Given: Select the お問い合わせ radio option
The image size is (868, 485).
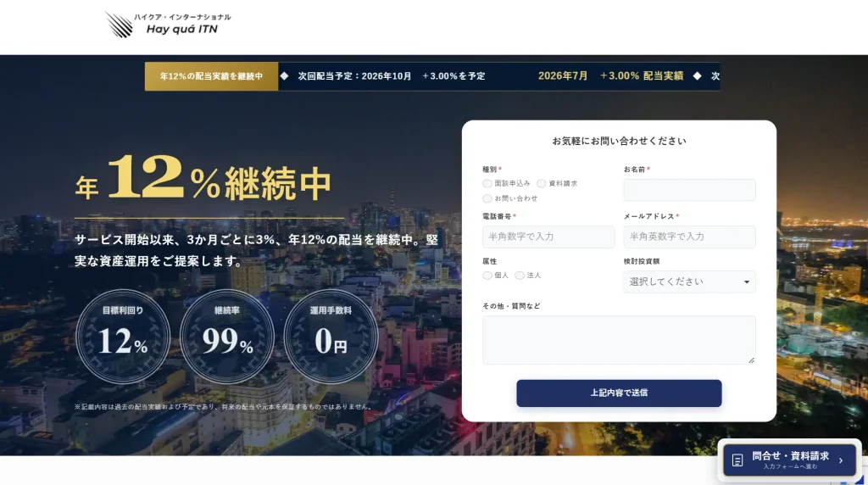Looking at the screenshot, I should [x=487, y=198].
